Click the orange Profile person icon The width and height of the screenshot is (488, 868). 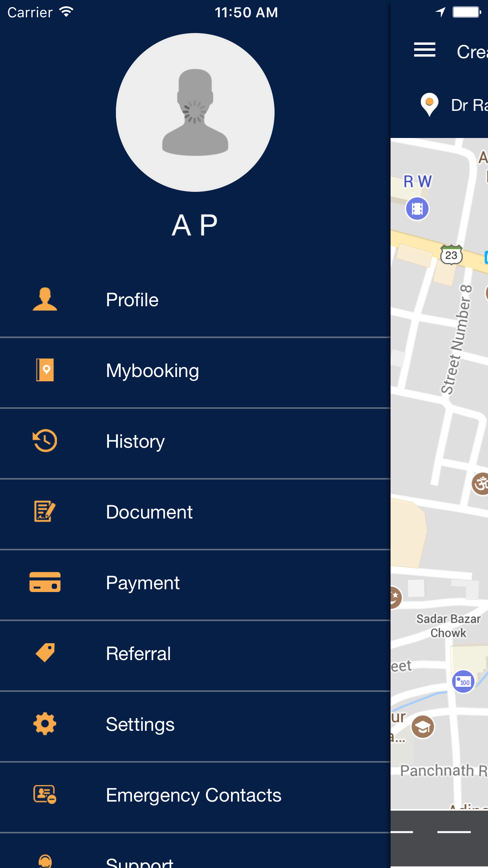click(x=45, y=300)
